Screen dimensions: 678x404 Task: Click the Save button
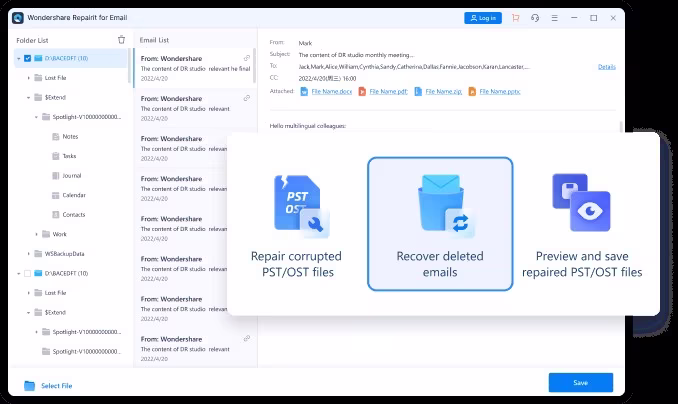tap(581, 382)
